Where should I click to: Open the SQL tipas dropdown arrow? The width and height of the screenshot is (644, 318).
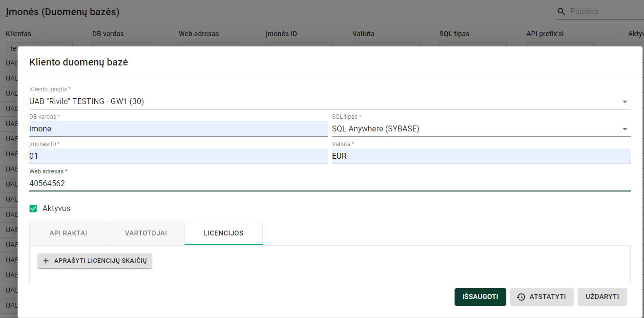pyautogui.click(x=624, y=129)
